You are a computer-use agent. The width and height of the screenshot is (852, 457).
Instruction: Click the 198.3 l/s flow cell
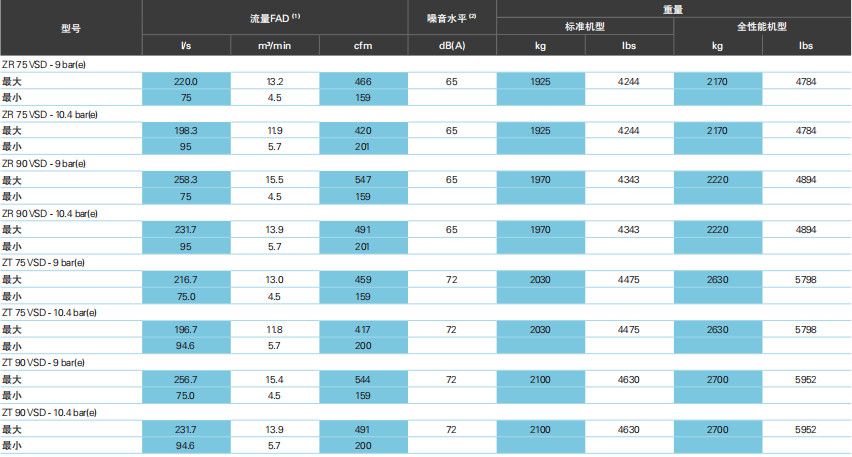point(186,130)
